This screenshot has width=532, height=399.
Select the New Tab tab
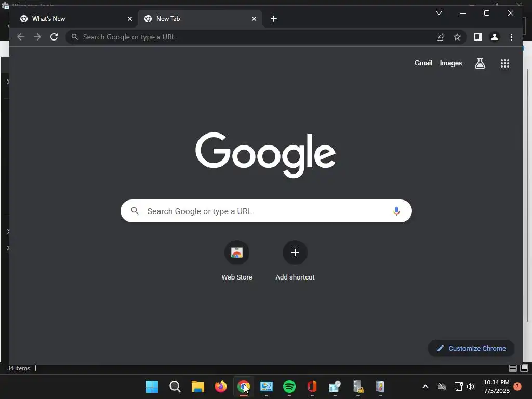click(200, 19)
